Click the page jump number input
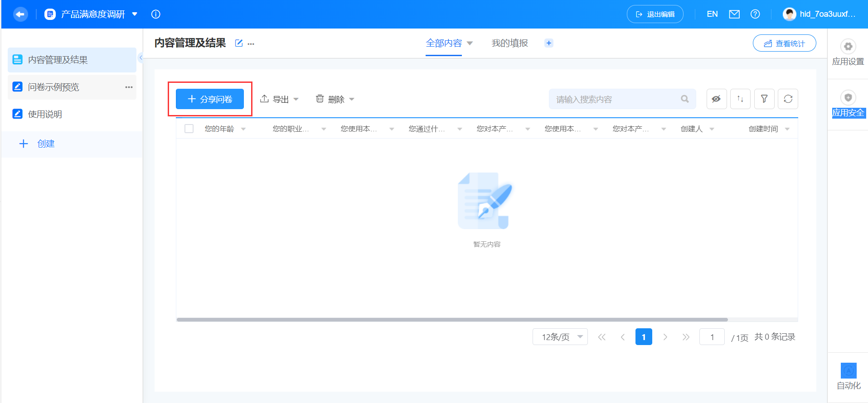868x403 pixels. pyautogui.click(x=712, y=337)
